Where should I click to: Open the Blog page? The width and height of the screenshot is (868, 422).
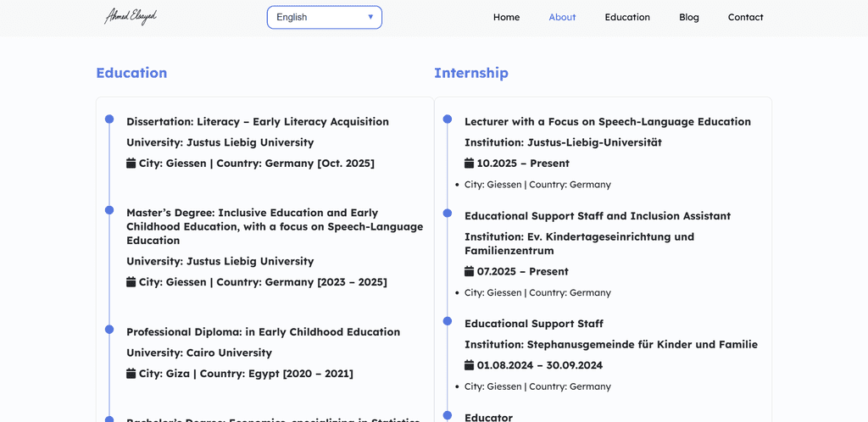(689, 17)
